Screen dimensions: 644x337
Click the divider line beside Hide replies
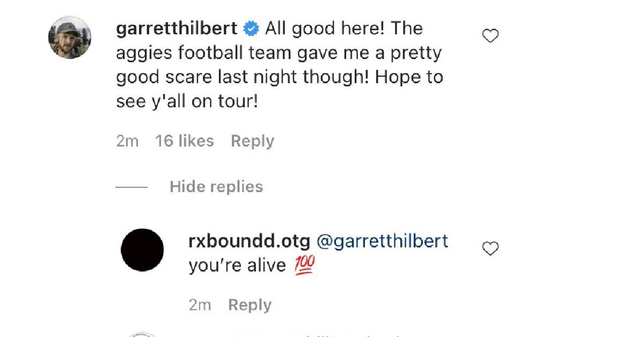[x=131, y=186]
